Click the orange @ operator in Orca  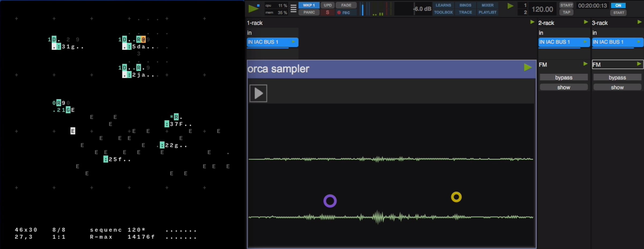coord(143,39)
